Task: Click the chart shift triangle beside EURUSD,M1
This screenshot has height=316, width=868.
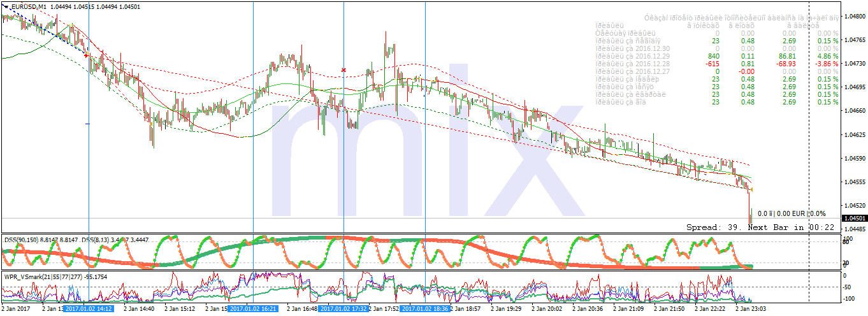Action: pos(6,6)
